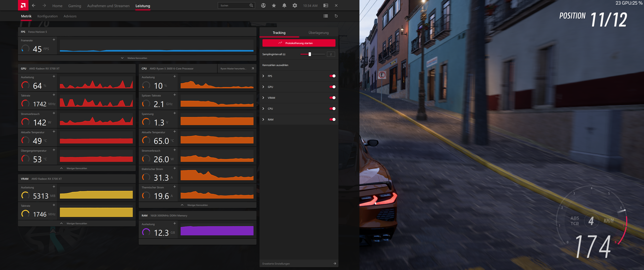Expand GPU metrics list chevron
The width and height of the screenshot is (644, 270).
click(263, 87)
